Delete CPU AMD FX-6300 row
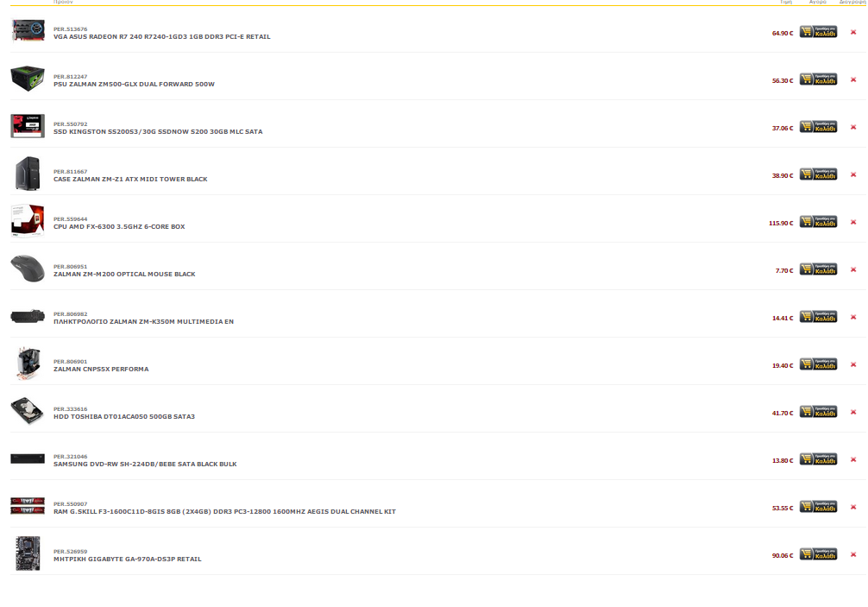 [x=853, y=222]
